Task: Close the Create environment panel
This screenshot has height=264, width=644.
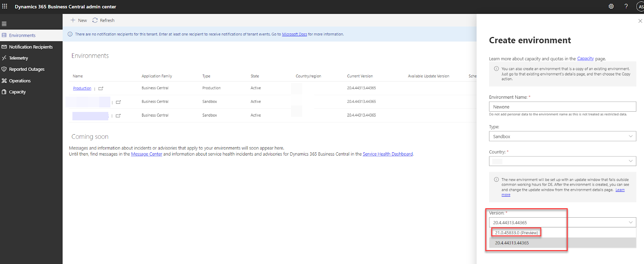Action: [x=640, y=21]
